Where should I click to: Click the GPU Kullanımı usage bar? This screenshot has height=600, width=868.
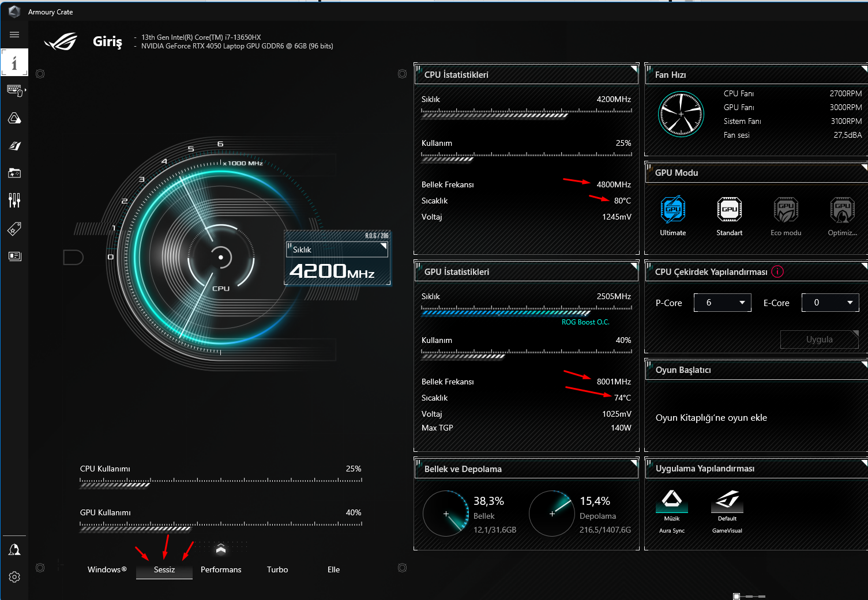221,526
